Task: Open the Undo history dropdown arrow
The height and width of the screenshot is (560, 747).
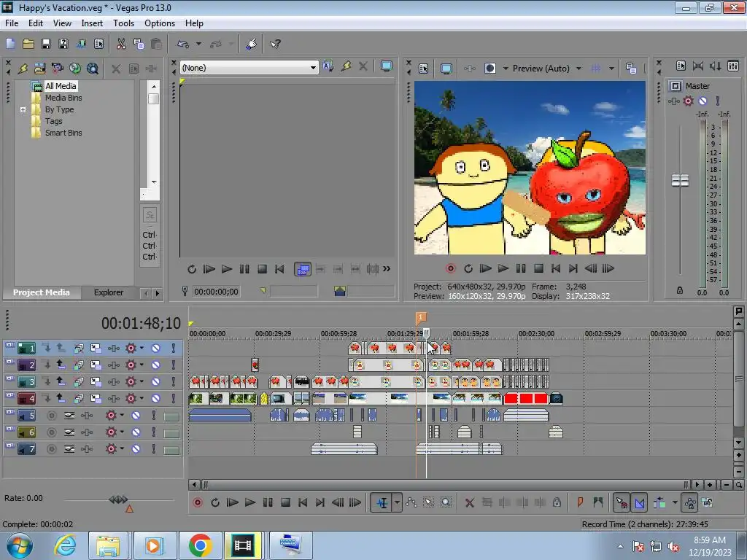Action: point(198,44)
